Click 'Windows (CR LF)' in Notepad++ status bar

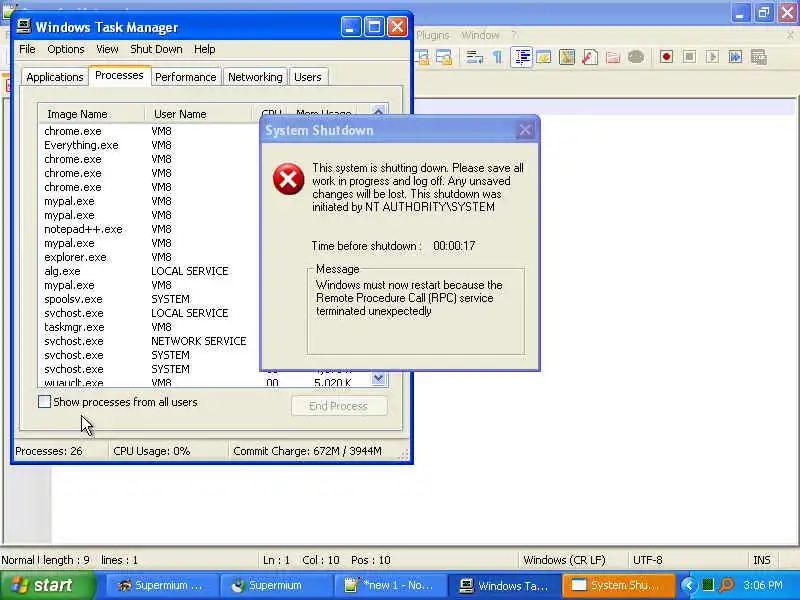point(564,560)
